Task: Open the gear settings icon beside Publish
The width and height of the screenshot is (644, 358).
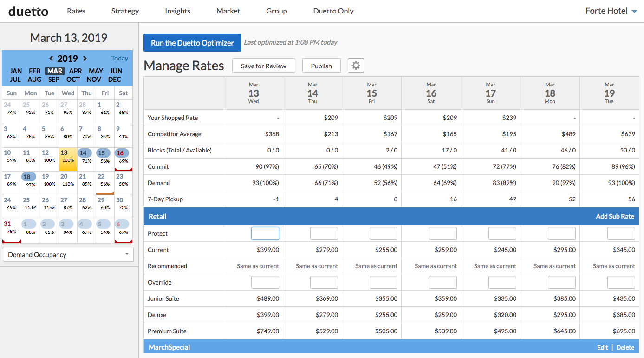Action: tap(356, 66)
